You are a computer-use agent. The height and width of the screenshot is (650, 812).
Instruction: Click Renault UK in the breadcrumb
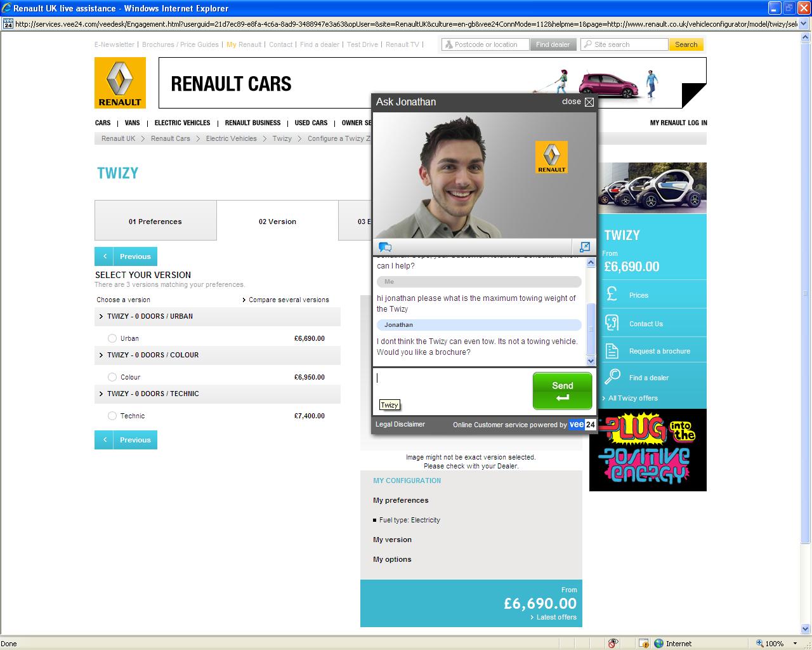(x=118, y=138)
